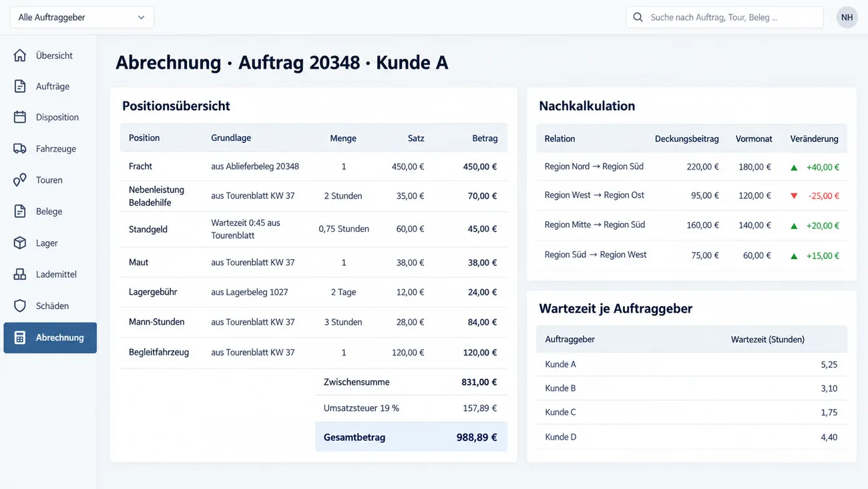
Task: Click the Schäden shield icon
Action: pos(20,305)
